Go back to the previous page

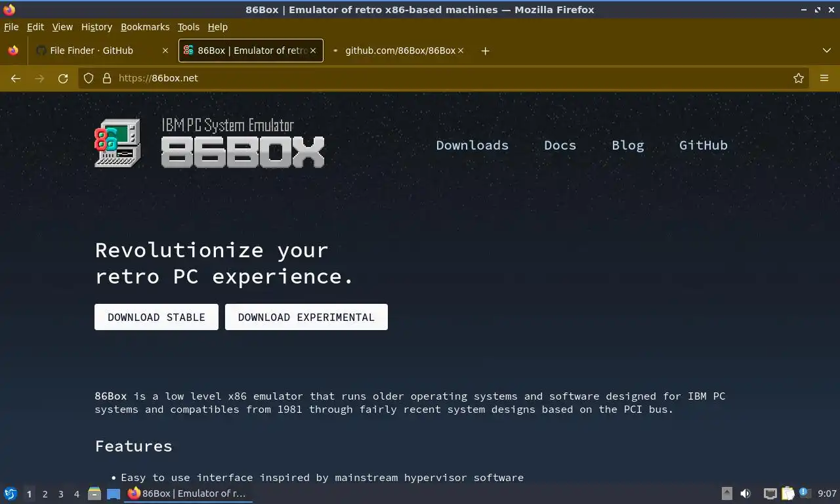(16, 78)
